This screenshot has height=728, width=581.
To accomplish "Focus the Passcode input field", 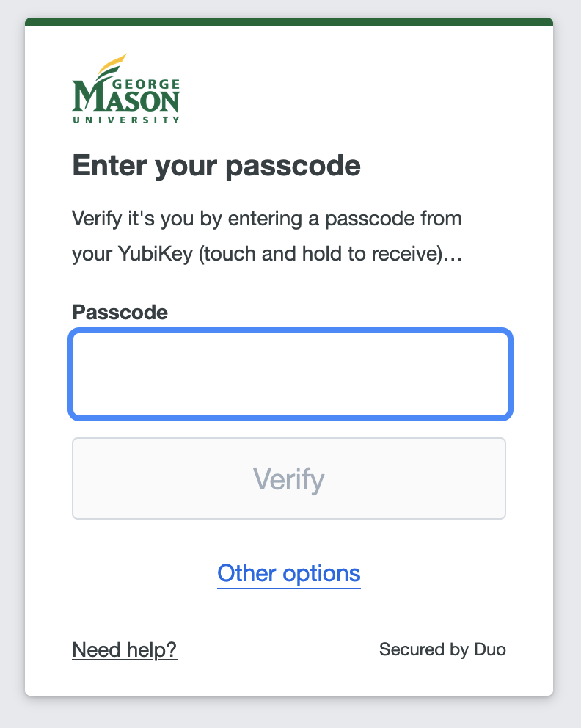I will [x=290, y=374].
